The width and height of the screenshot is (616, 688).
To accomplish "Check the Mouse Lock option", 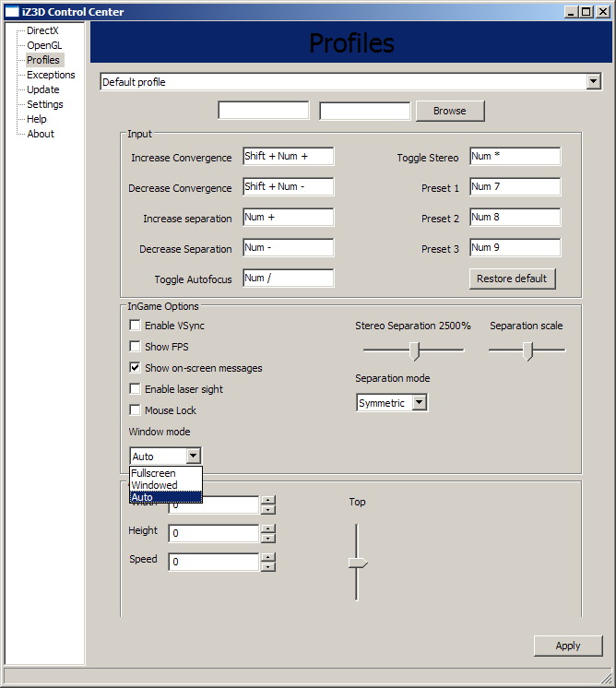I will click(x=136, y=409).
